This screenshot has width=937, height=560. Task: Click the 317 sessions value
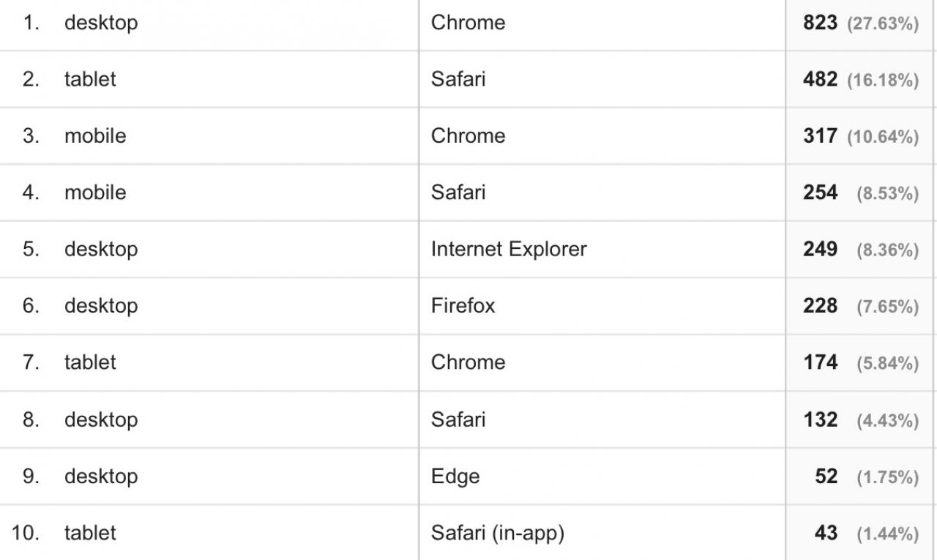click(820, 136)
